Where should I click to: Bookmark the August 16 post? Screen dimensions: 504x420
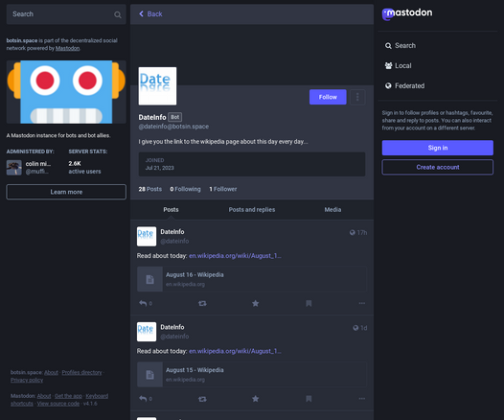pyautogui.click(x=309, y=303)
